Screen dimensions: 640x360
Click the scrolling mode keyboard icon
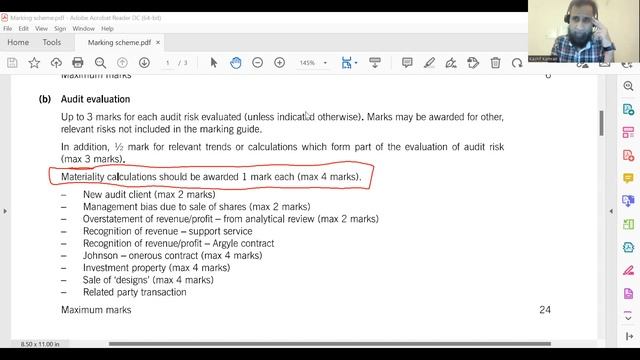(x=375, y=63)
